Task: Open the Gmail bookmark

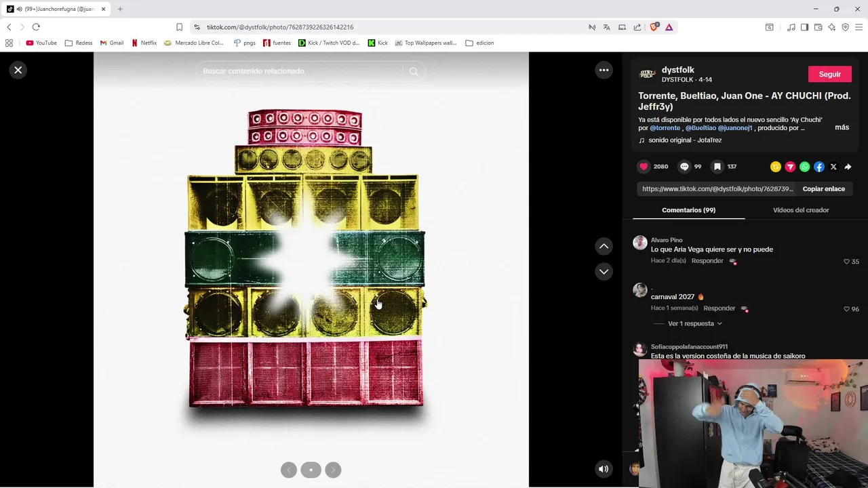Action: (x=112, y=43)
